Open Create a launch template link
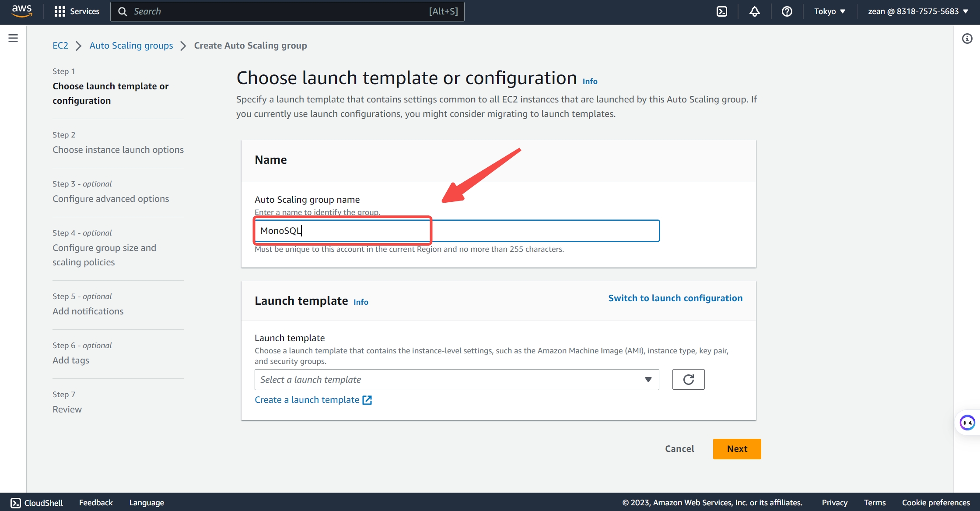Viewport: 980px width, 511px height. click(x=307, y=400)
